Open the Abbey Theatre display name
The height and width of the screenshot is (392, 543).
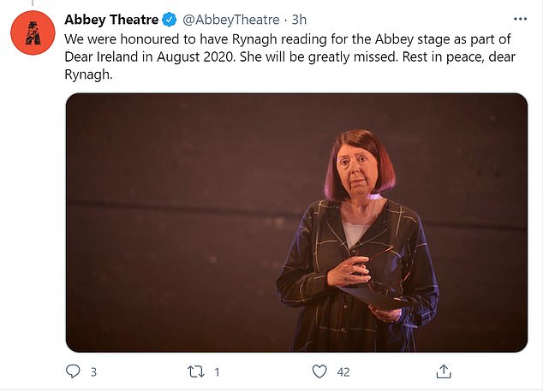point(111,20)
